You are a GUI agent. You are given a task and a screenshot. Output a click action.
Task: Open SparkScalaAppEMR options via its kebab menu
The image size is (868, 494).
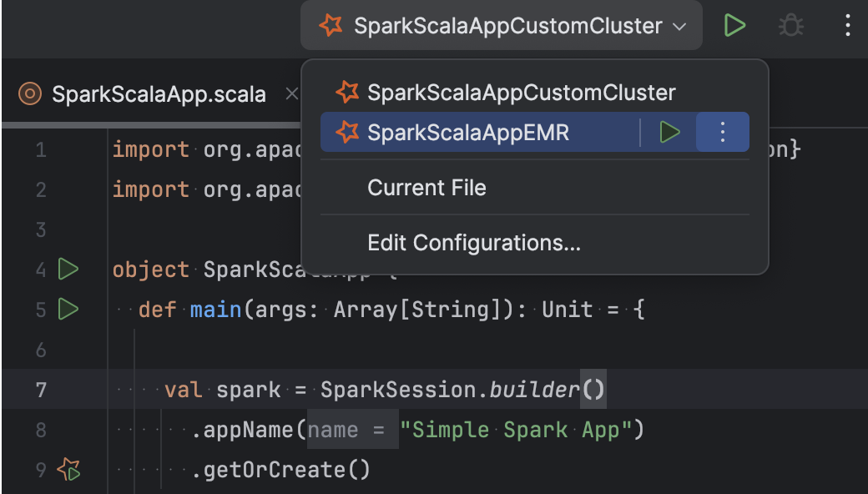[721, 132]
